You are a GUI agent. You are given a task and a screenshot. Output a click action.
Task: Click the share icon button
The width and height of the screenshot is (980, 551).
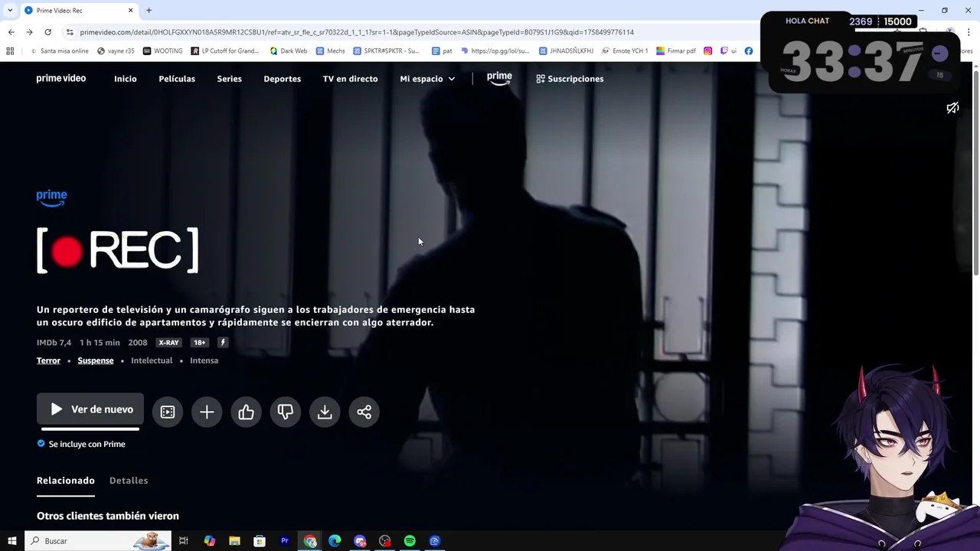[x=364, y=412]
